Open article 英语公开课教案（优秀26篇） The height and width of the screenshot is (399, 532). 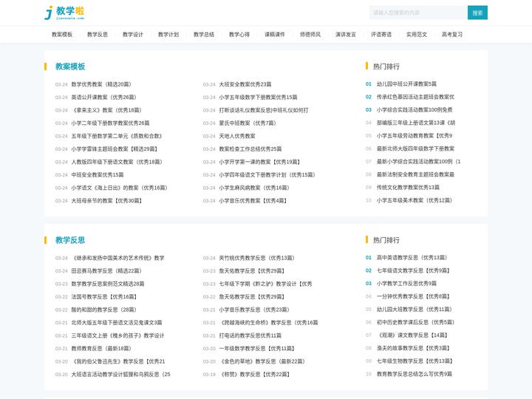click(104, 98)
